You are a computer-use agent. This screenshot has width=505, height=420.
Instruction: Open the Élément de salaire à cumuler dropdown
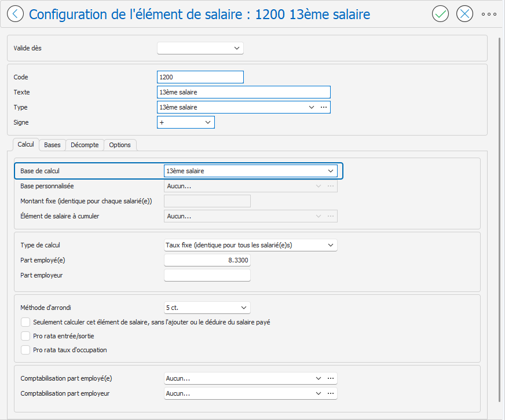click(x=318, y=216)
